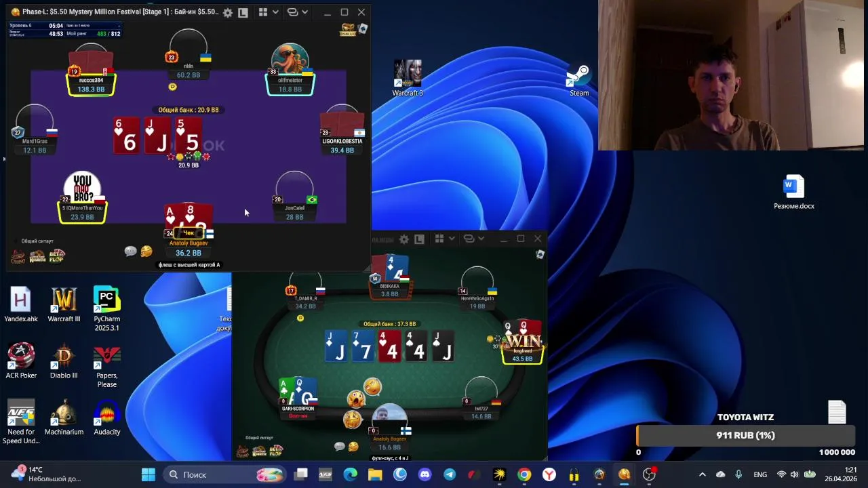Launch Papers, Please desktop shortcut
This screenshot has height=488, width=868.
pos(106,366)
